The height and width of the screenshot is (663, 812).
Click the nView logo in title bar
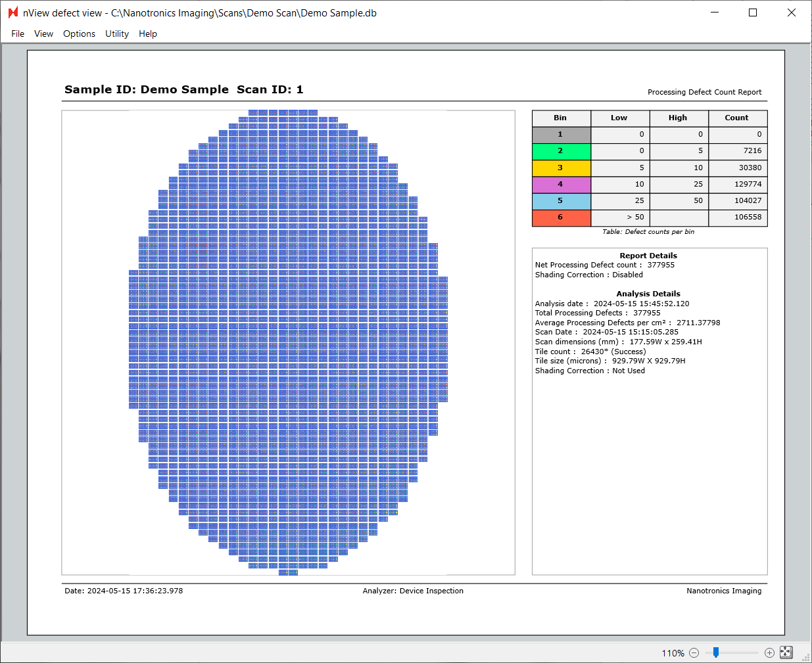(12, 13)
